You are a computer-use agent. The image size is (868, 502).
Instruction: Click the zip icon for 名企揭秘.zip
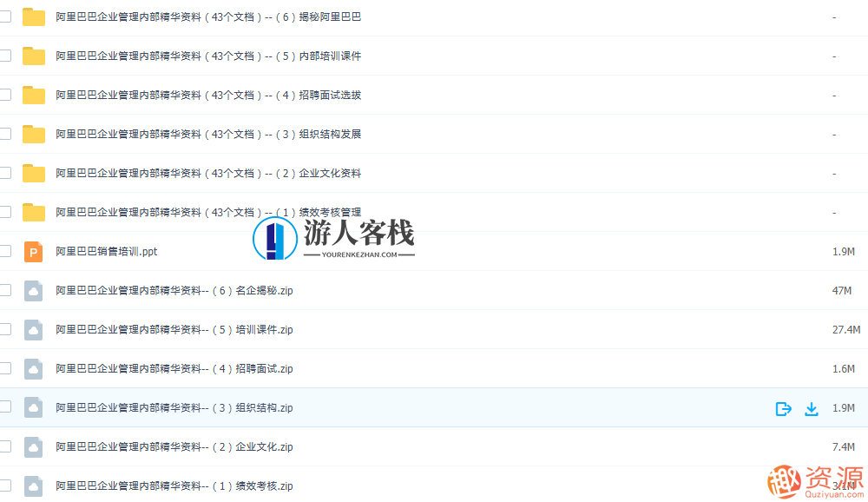[x=33, y=290]
